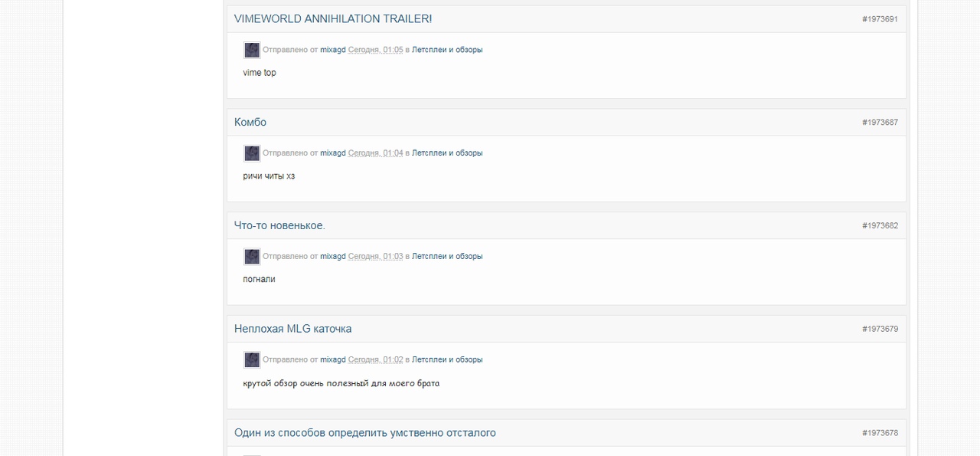
Task: Click the avatar in Неплохая MLG каточка post
Action: [252, 359]
